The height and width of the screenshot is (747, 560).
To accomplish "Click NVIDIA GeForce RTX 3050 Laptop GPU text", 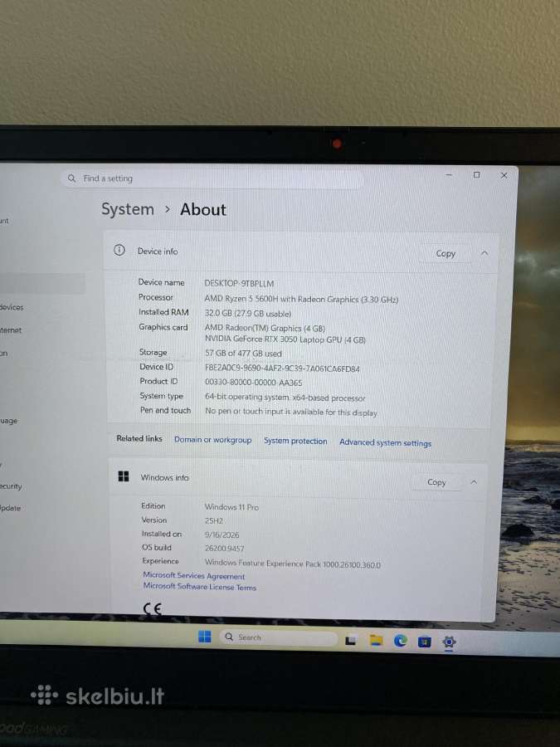I will coord(285,339).
